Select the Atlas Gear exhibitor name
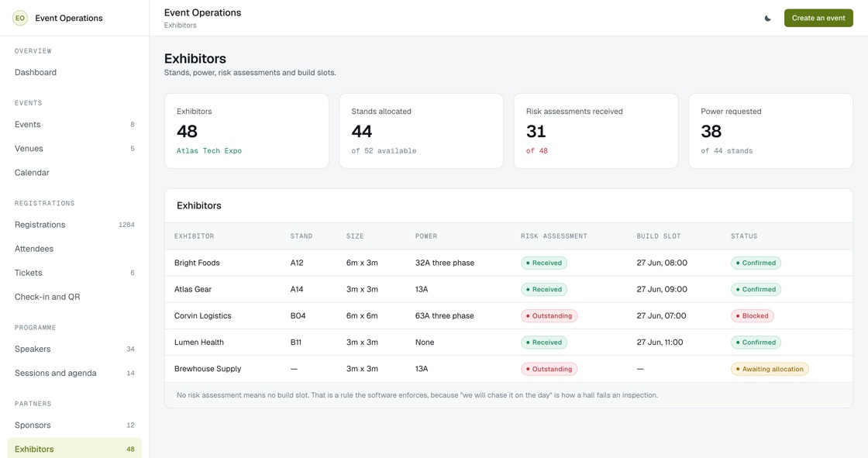The image size is (868, 458). click(x=193, y=290)
